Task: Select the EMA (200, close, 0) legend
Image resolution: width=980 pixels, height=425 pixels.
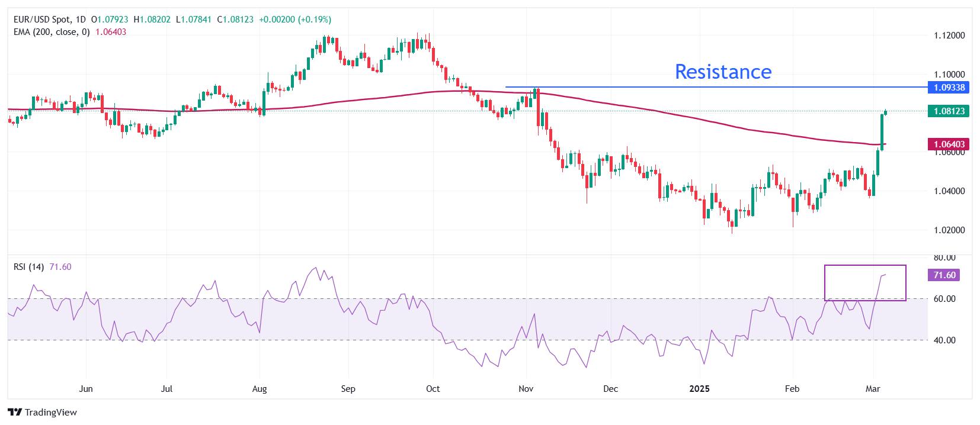Action: 52,32
